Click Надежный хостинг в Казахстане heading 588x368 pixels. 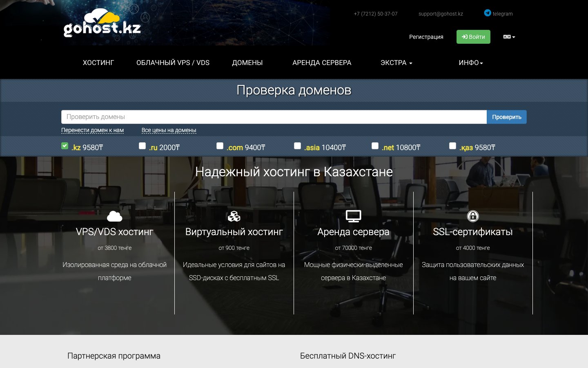(294, 172)
